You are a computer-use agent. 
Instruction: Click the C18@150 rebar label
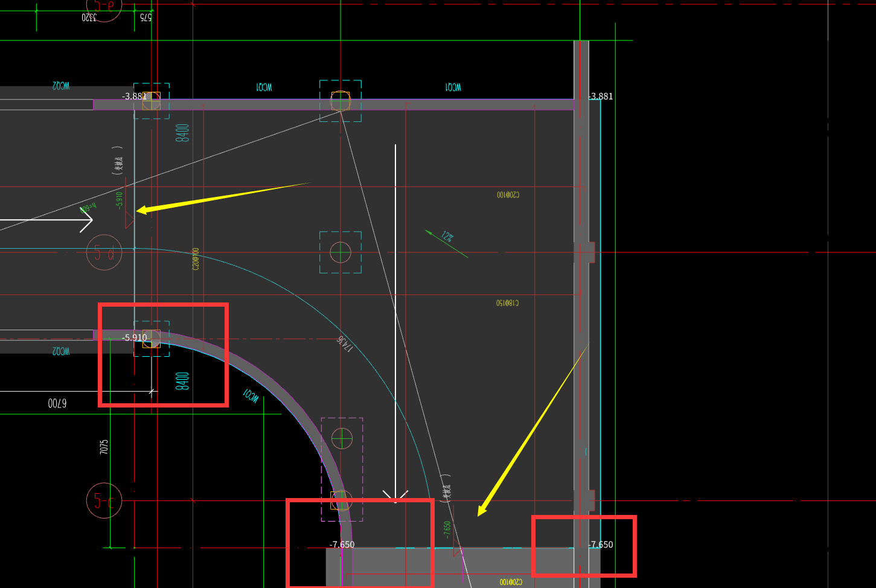(x=507, y=303)
